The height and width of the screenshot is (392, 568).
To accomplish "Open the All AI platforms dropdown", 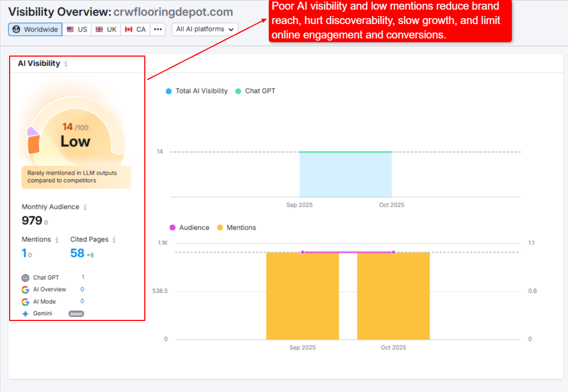I will pos(205,29).
